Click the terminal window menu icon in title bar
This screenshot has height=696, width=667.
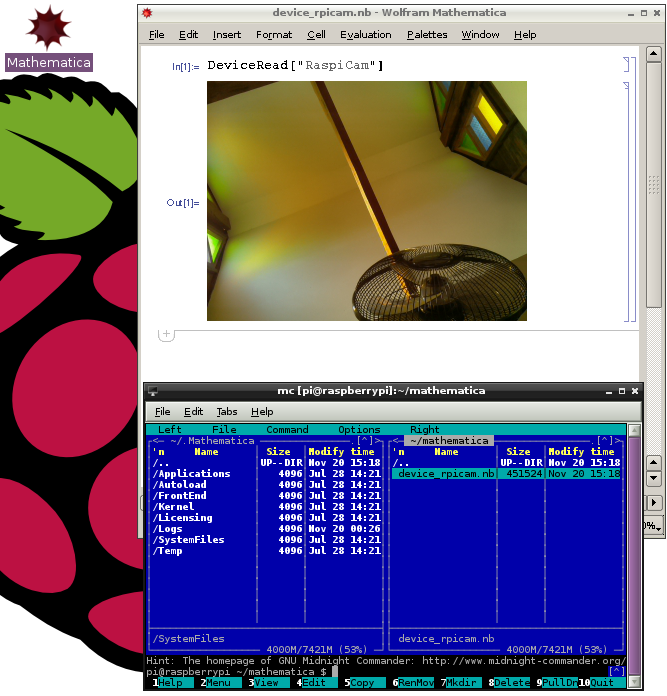pos(153,391)
